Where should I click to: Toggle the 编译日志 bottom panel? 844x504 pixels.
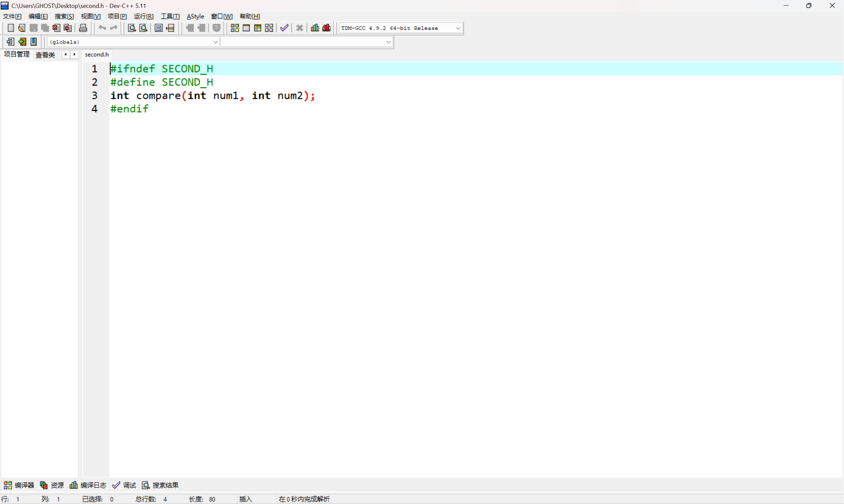point(88,485)
